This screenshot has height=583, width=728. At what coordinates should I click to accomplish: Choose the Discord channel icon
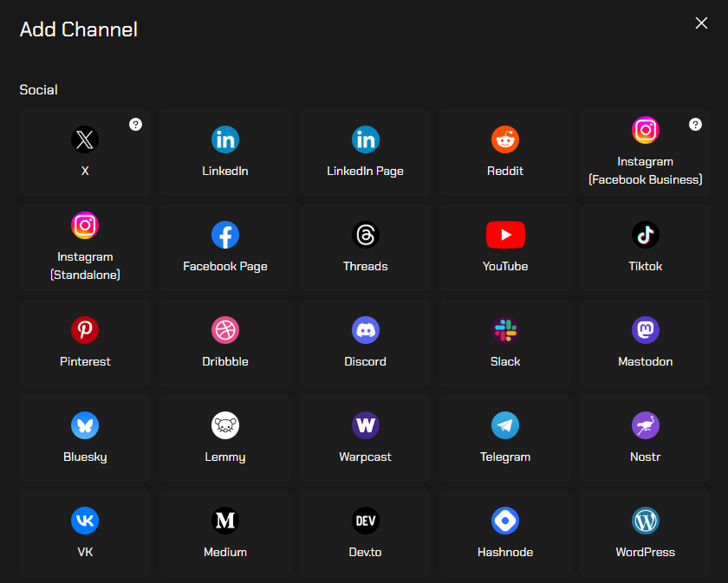point(365,330)
